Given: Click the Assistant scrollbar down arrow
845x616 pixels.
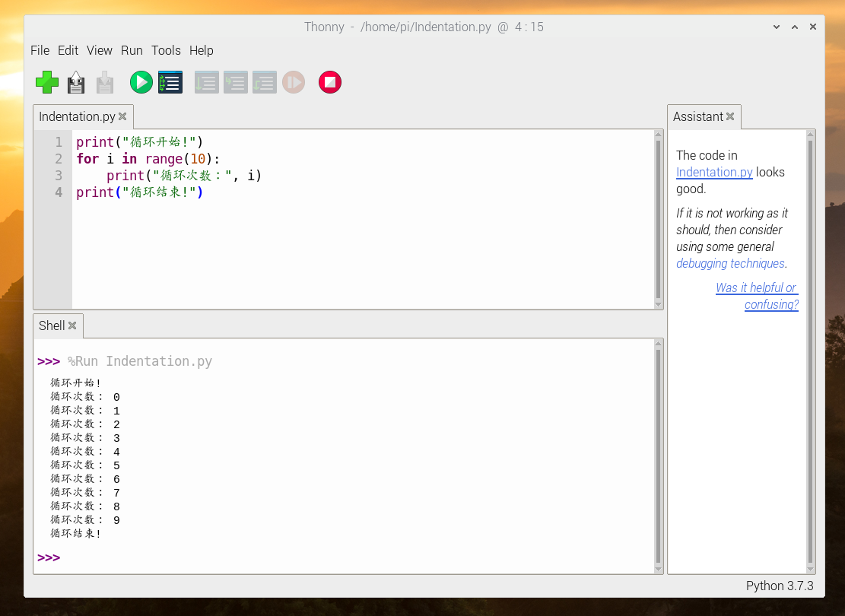Looking at the screenshot, I should pos(811,569).
